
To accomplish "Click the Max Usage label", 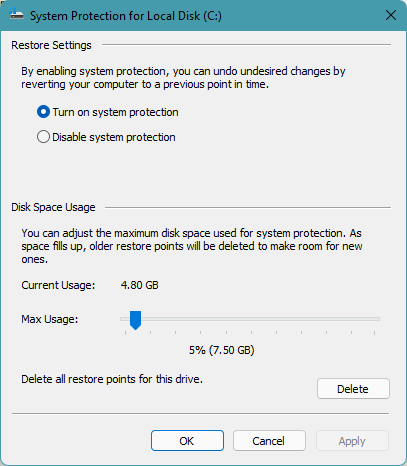I will coord(50,319).
